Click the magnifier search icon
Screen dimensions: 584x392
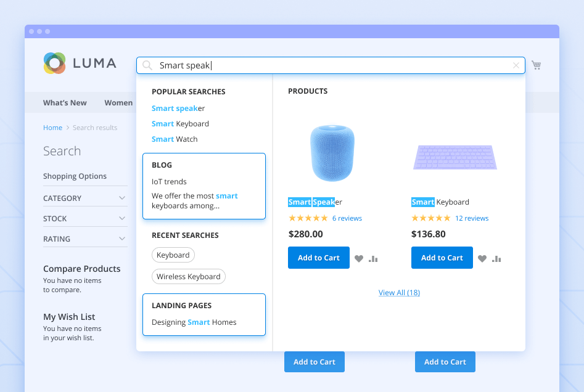click(x=147, y=65)
